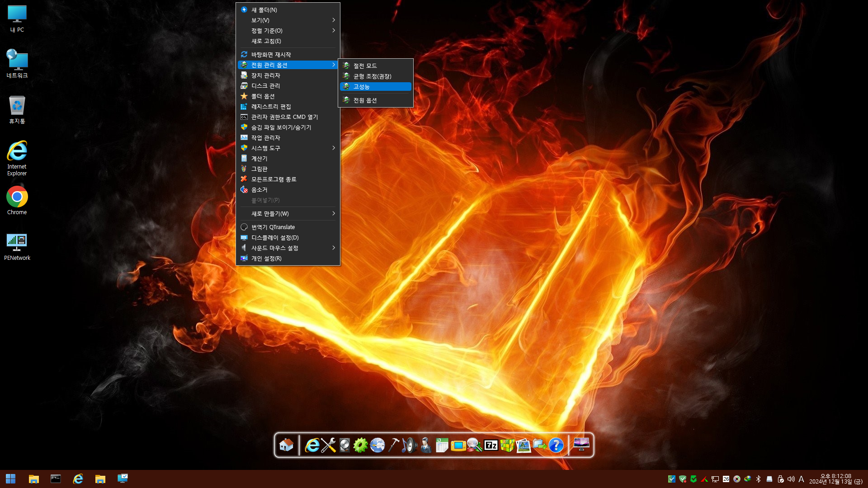The image size is (868, 488).
Task: Expand the 새로 만들기(W) submenu
Action: tap(288, 213)
